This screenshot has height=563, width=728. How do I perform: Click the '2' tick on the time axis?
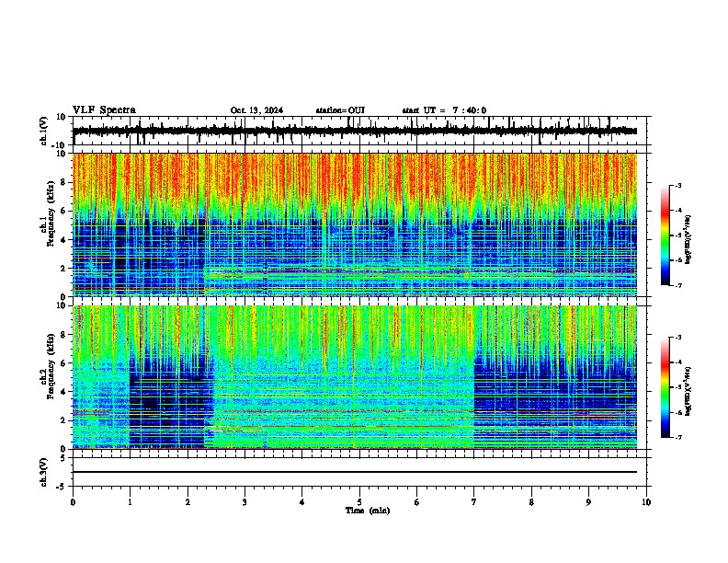(x=188, y=502)
